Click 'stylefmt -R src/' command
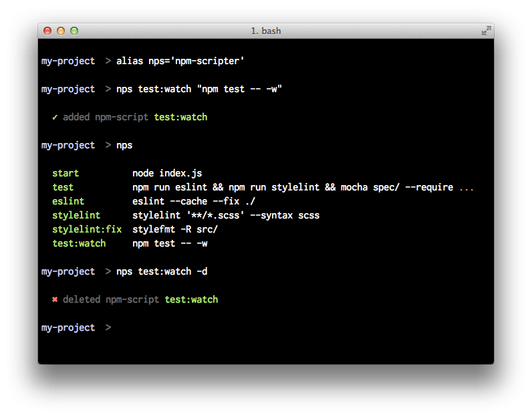The image size is (532, 417). click(x=175, y=229)
